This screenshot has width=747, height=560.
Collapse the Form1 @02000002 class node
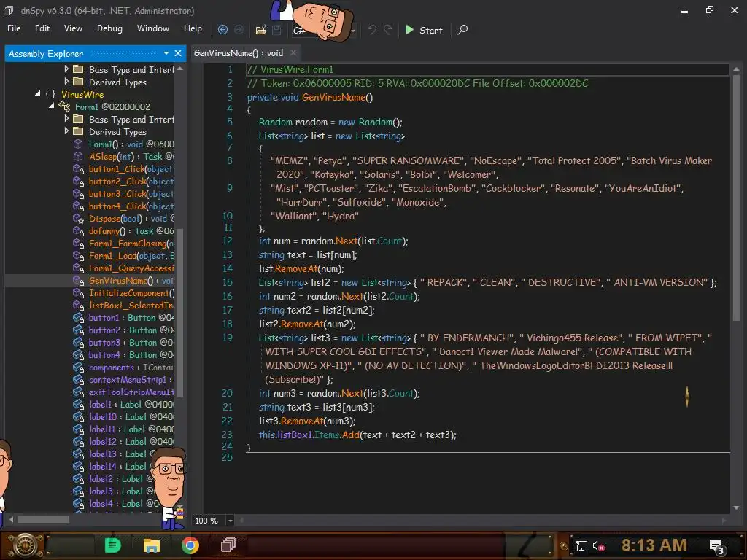click(x=52, y=106)
